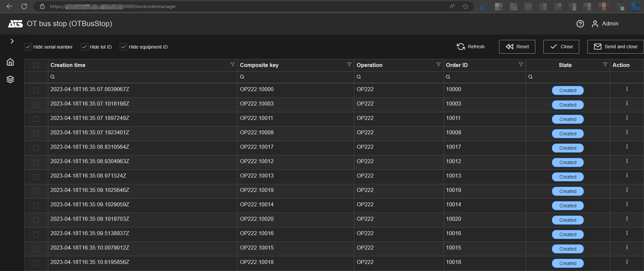The width and height of the screenshot is (644, 271).
Task: Click the filter icon on Creation time column
Action: point(232,64)
